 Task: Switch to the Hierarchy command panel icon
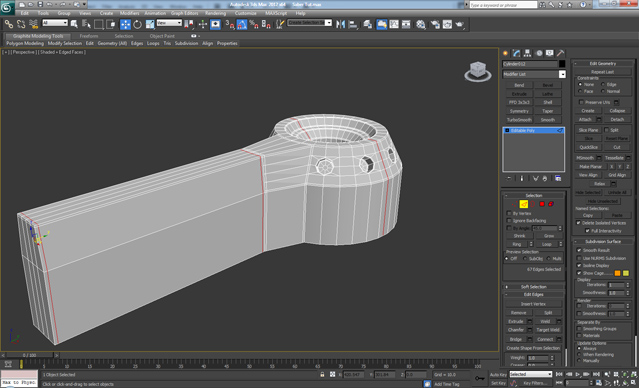click(x=527, y=53)
